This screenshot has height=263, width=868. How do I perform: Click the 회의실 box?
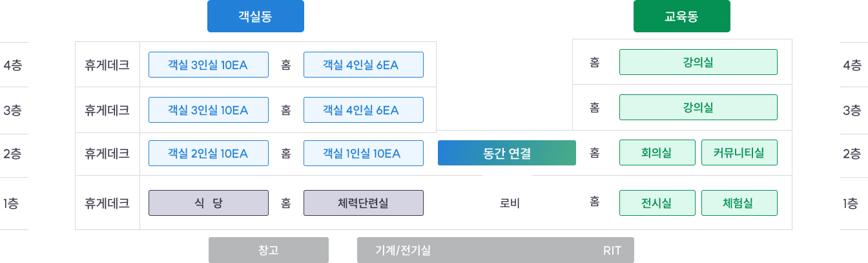[x=657, y=153]
